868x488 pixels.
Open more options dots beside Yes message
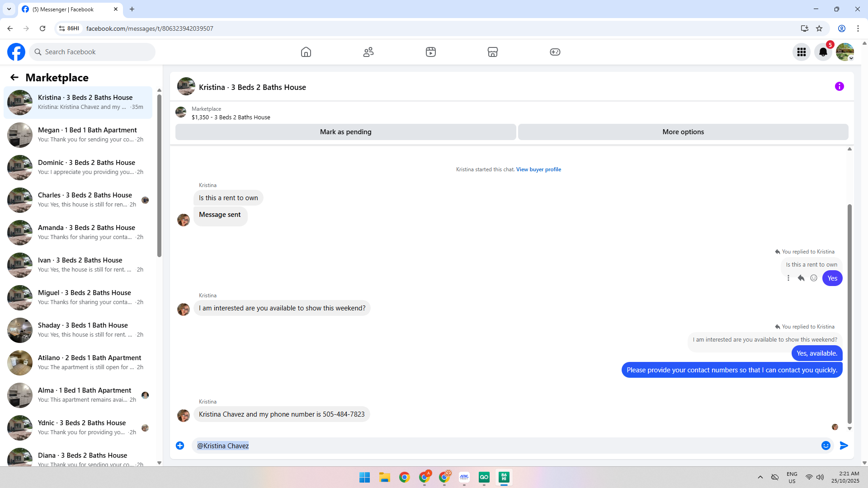[788, 278]
